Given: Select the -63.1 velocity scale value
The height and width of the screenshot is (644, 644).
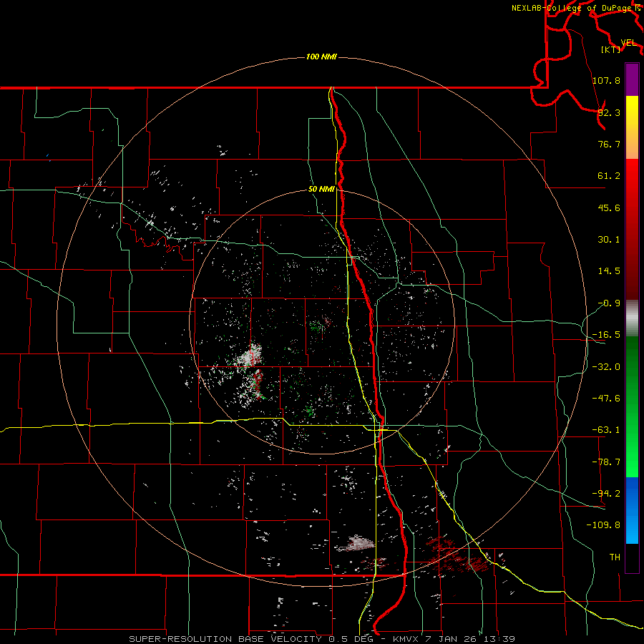Looking at the screenshot, I should coord(606,430).
